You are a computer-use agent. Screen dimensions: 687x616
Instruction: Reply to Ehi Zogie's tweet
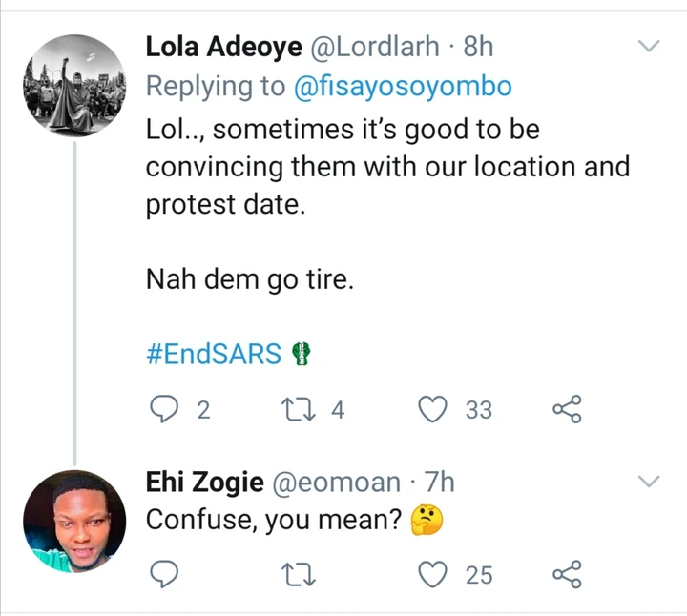pyautogui.click(x=166, y=575)
